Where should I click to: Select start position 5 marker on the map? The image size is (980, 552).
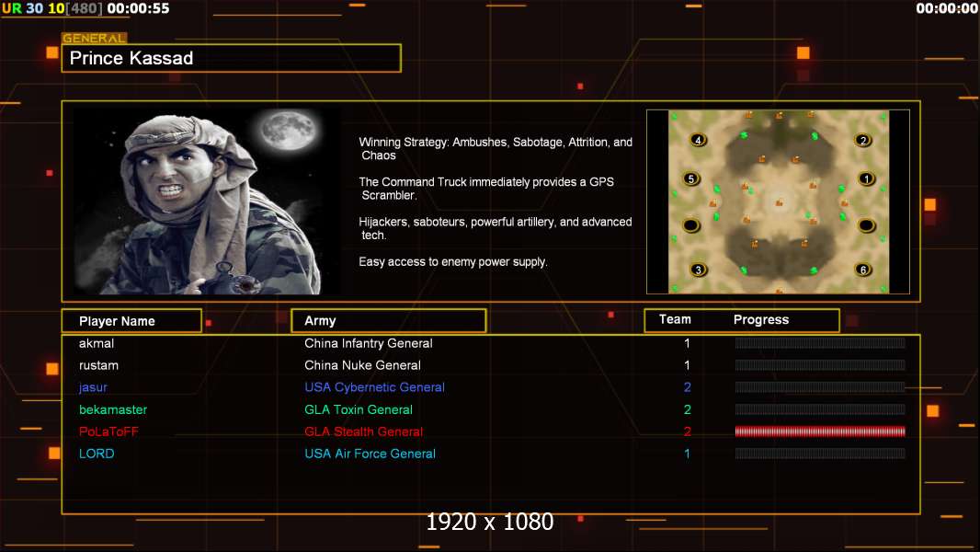point(690,178)
